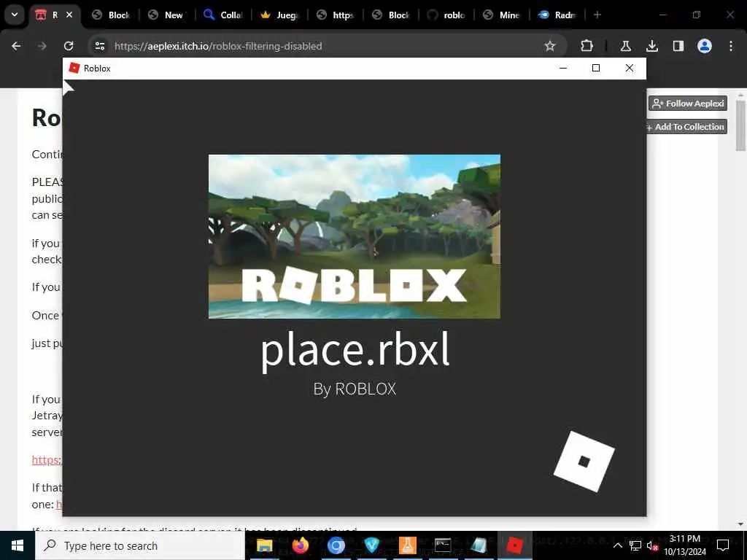Show hidden system tray icons

click(x=617, y=545)
